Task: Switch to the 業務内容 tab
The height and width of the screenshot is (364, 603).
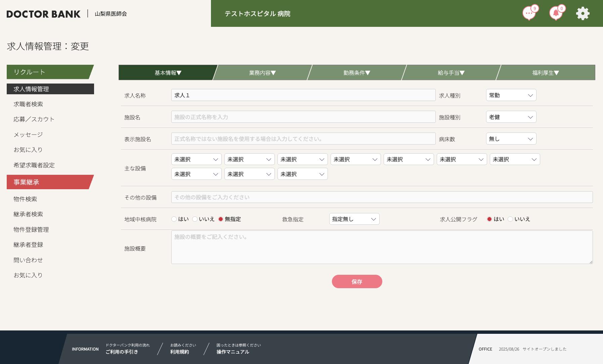Action: point(262,73)
